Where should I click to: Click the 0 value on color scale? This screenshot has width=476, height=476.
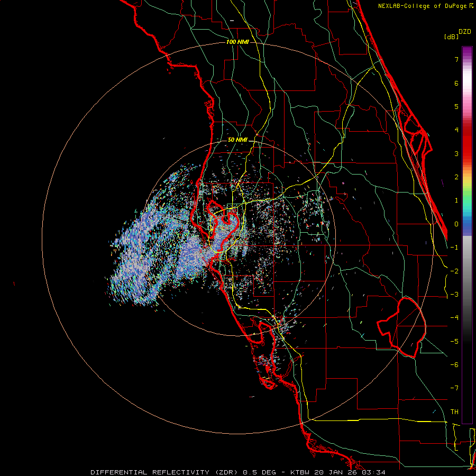(456, 224)
